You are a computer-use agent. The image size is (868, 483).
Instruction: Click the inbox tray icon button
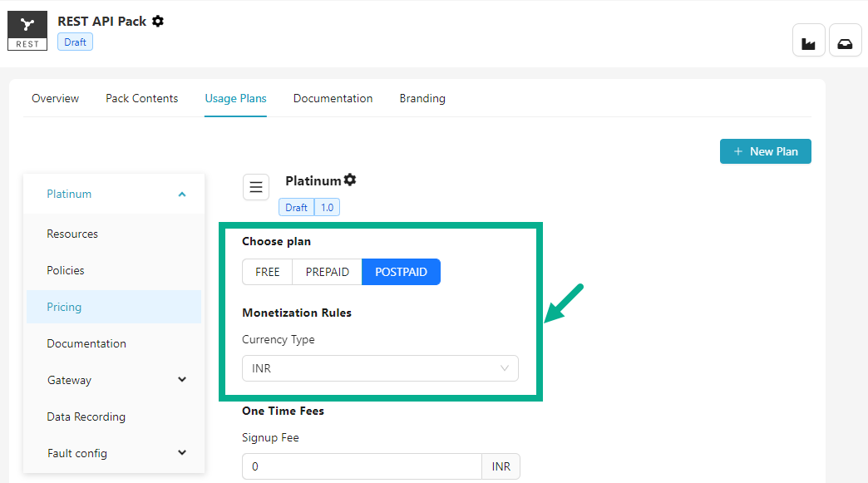pyautogui.click(x=845, y=40)
